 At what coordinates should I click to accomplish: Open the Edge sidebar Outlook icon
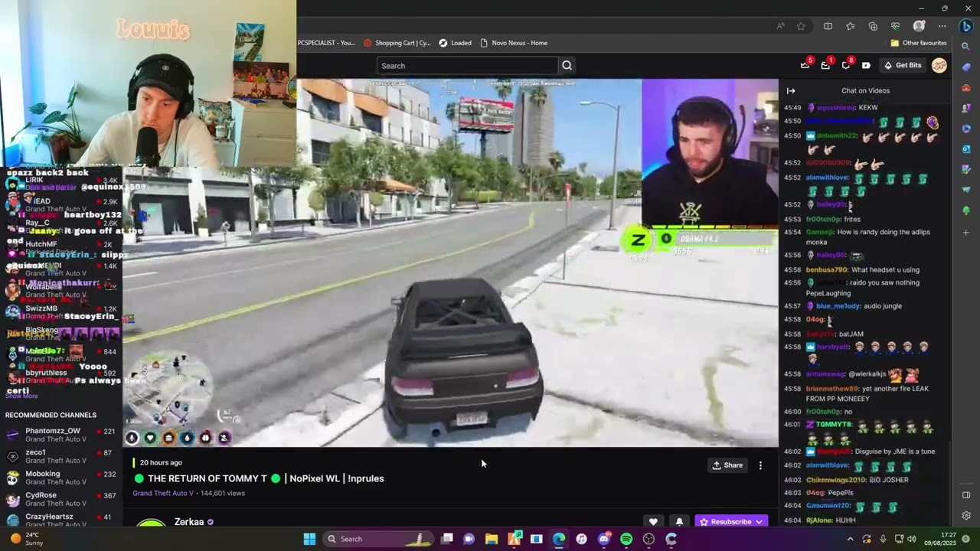click(x=966, y=148)
